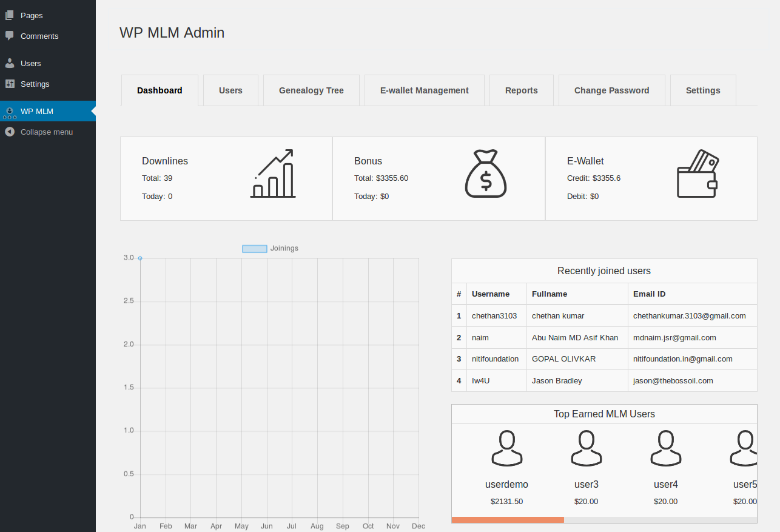Image resolution: width=780 pixels, height=532 pixels.
Task: Open the WP MLM sidebar menu
Action: tap(48, 111)
